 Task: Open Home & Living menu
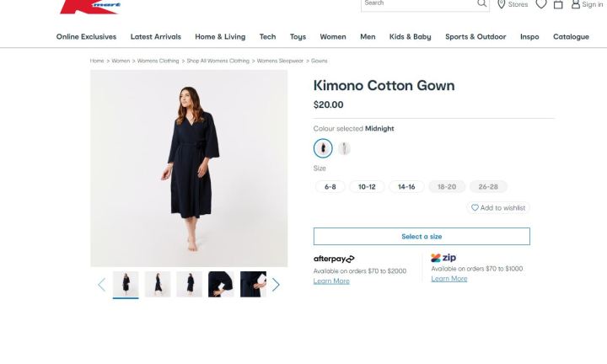[x=220, y=37]
